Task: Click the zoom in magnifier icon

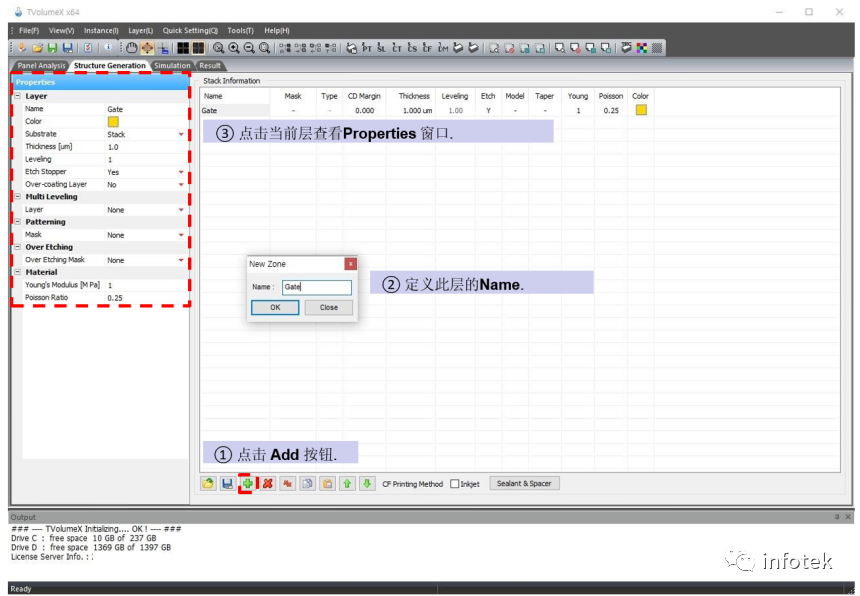Action: tap(234, 48)
